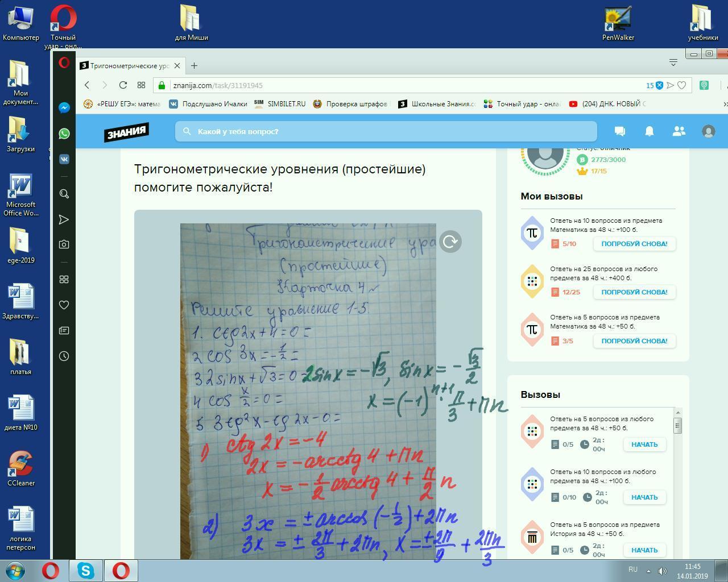Open the (204) ДНК YouTube bookmark

point(607,104)
